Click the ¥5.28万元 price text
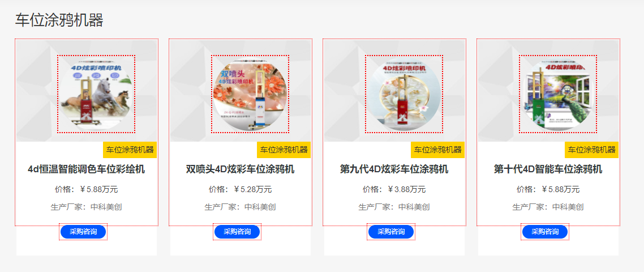The width and height of the screenshot is (644, 272). point(252,189)
